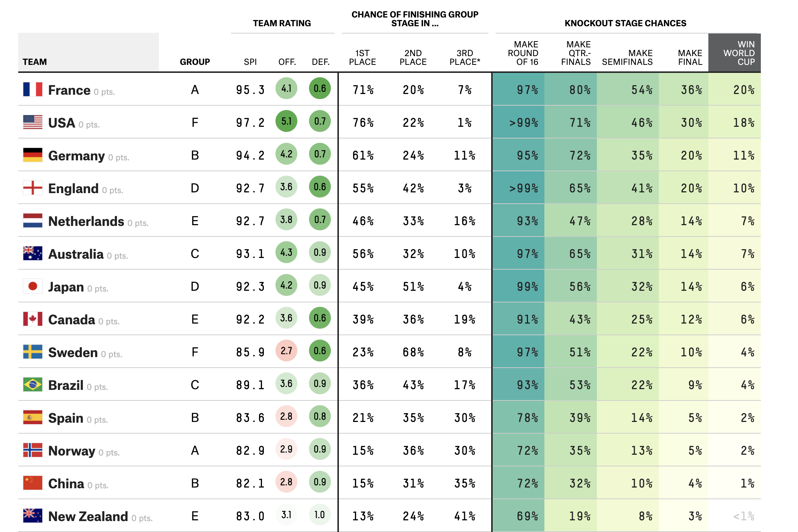Image resolution: width=798 pixels, height=532 pixels.
Task: Sort by Win World Cup column
Action: pos(739,53)
